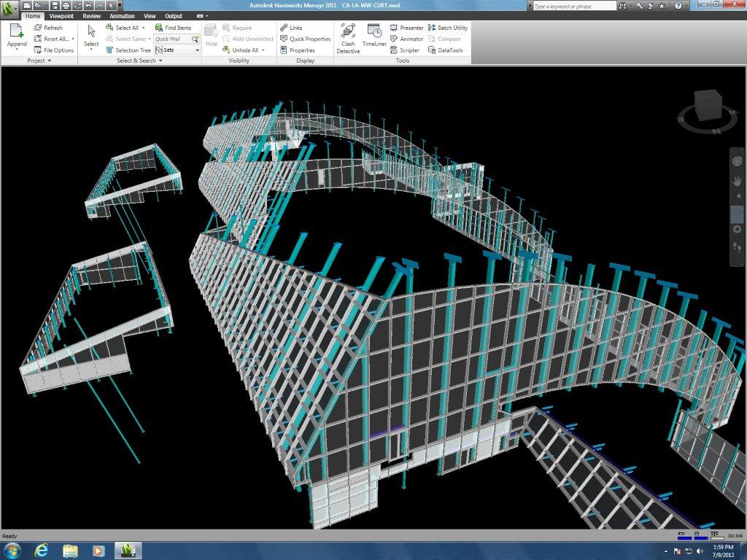Click the ViewCube in the viewport
Screen dimensions: 747x560
706,106
